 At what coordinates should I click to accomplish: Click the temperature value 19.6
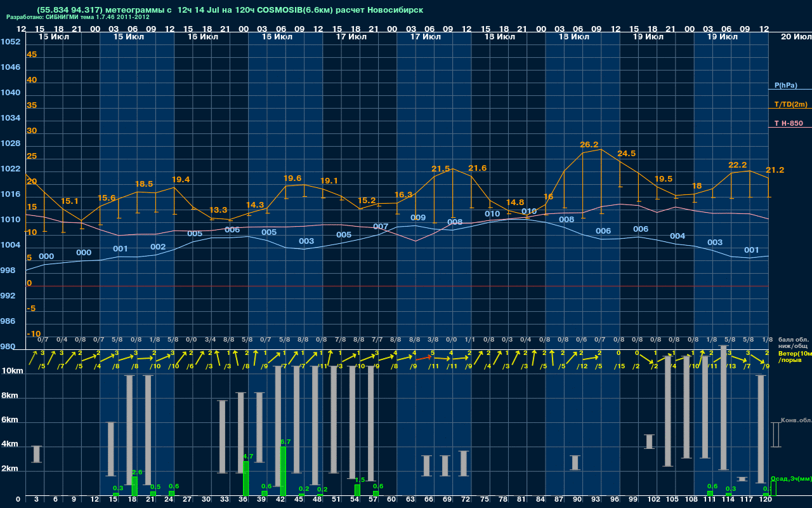(292, 178)
